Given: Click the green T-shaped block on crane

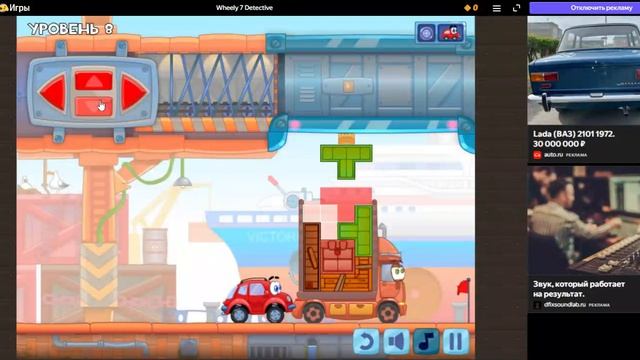Looking at the screenshot, I should coord(346,161).
